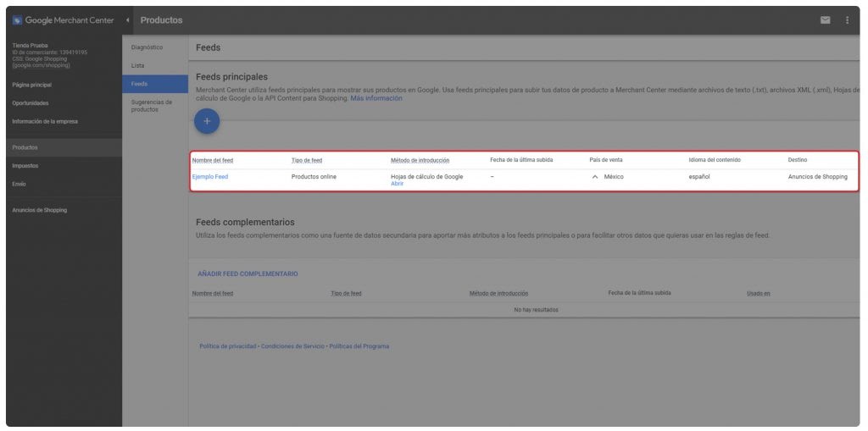
Task: Open Anuncios de Shopping in the sidebar
Action: point(40,210)
